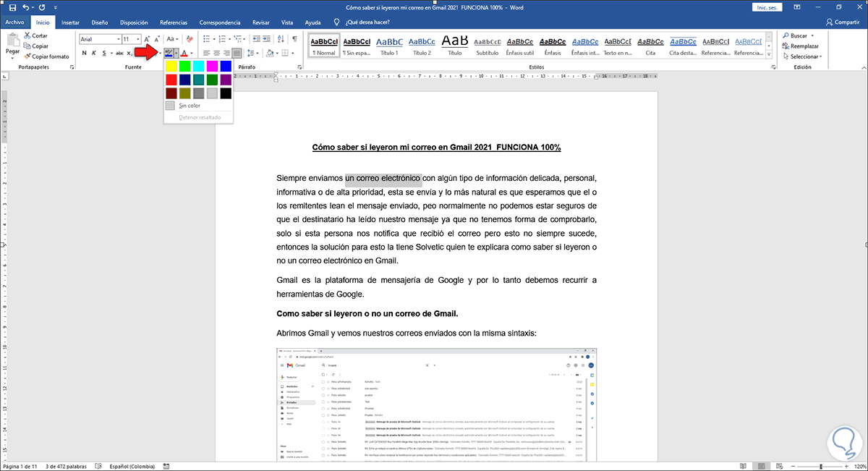Pick the red highlight color
The image size is (868, 471).
pos(171,80)
